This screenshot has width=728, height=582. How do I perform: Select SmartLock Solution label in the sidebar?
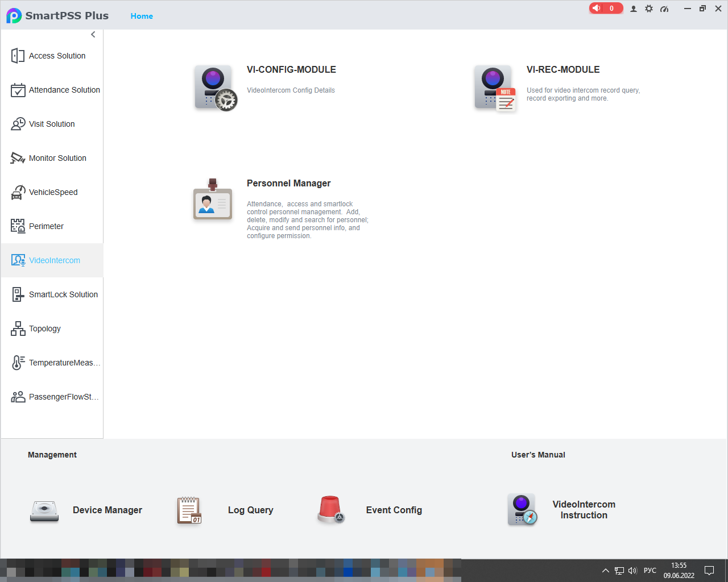[63, 294]
